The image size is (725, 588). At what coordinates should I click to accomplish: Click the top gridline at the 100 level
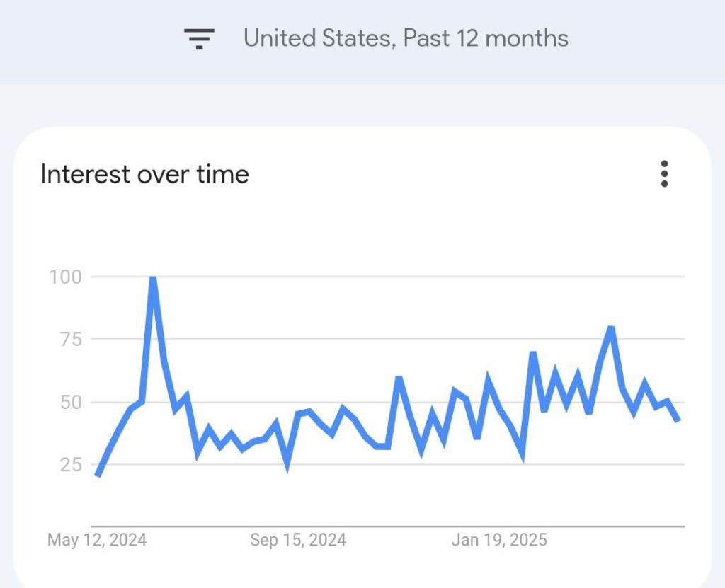(x=425, y=277)
